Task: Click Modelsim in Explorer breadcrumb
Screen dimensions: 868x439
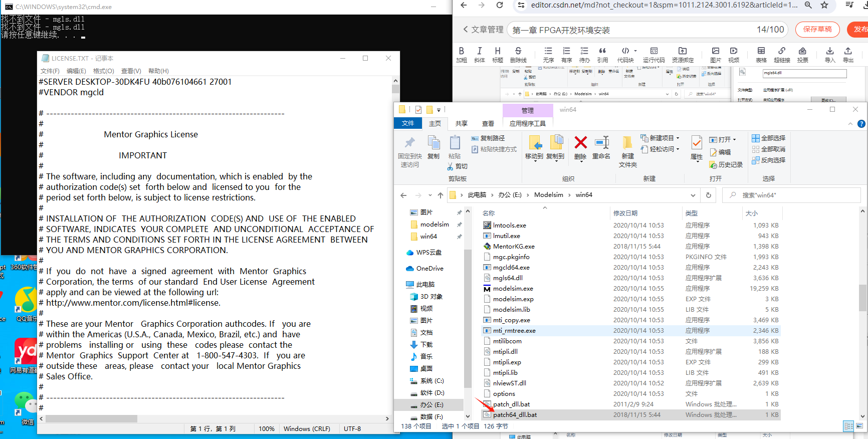Action: (549, 194)
